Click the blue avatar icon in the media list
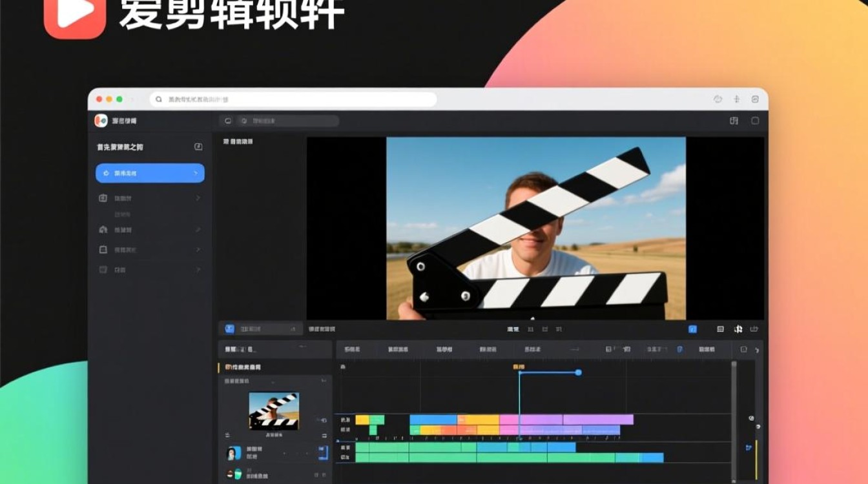This screenshot has height=484, width=868. (x=234, y=453)
